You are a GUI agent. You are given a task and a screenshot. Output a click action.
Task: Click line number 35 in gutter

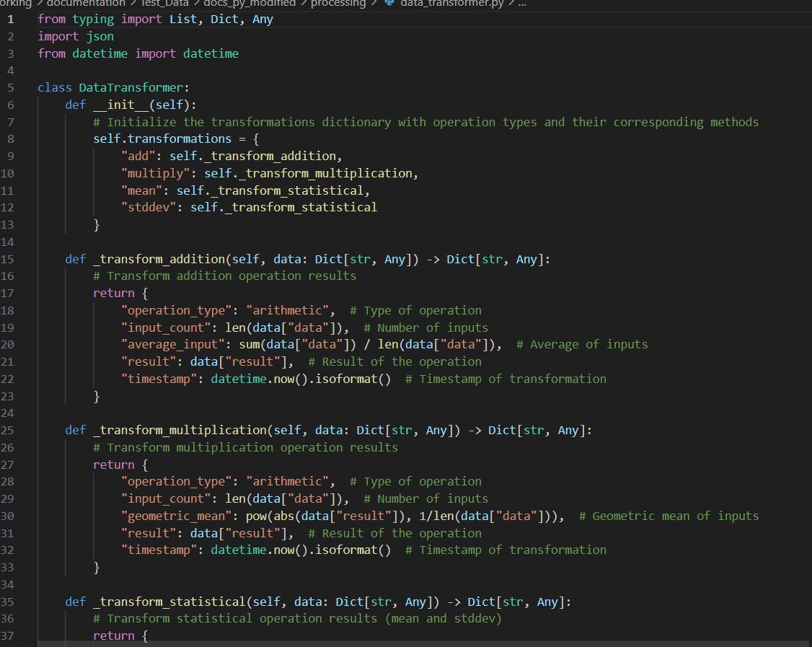click(7, 602)
